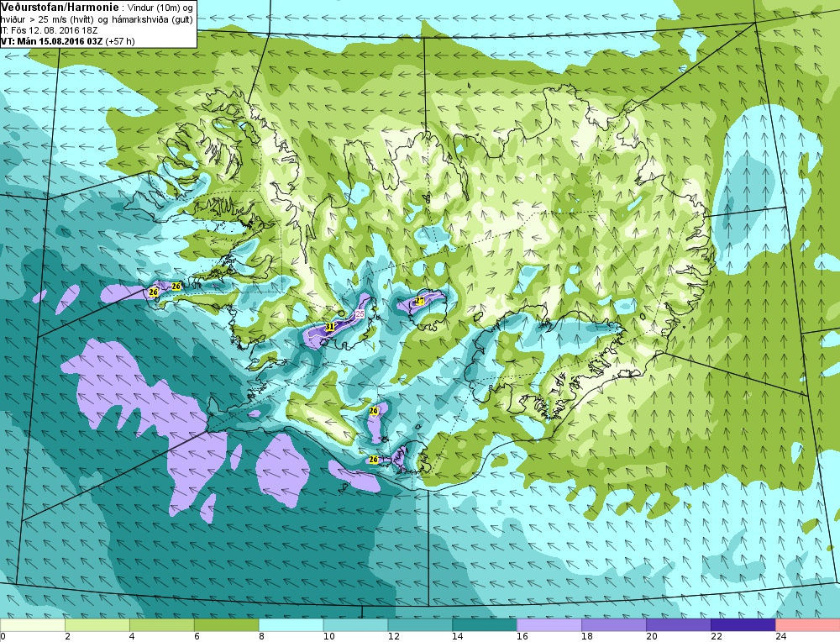This screenshot has width=840, height=642.
Task: Select the light yellow-green 2–4 legend swatch
Action: point(97,625)
